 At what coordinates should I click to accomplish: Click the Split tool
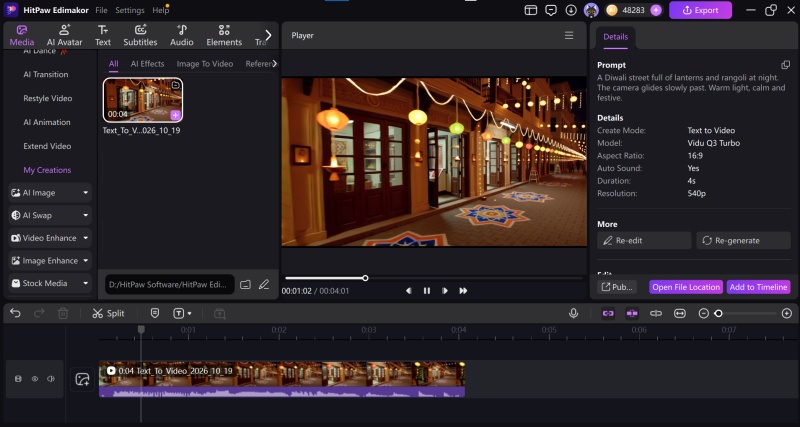tap(108, 313)
